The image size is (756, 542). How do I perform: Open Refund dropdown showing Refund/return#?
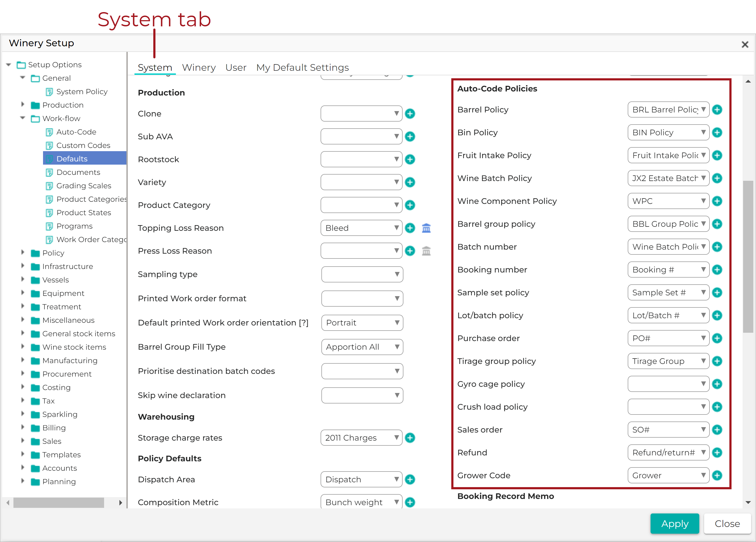668,453
